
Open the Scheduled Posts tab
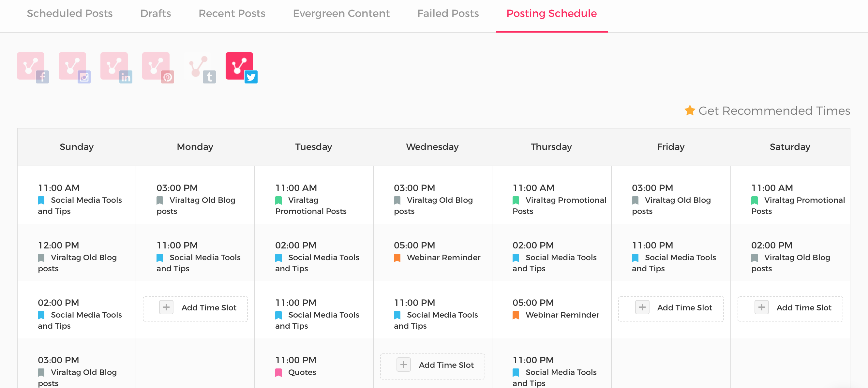pos(69,13)
